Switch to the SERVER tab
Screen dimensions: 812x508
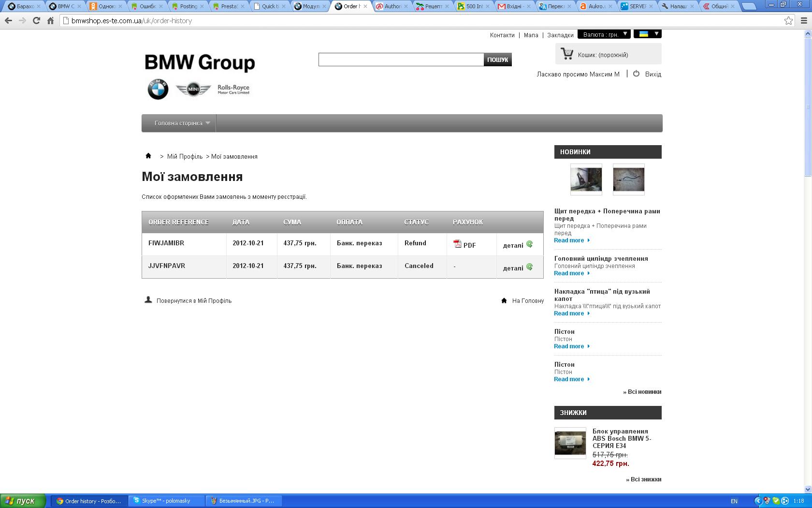[x=637, y=6]
